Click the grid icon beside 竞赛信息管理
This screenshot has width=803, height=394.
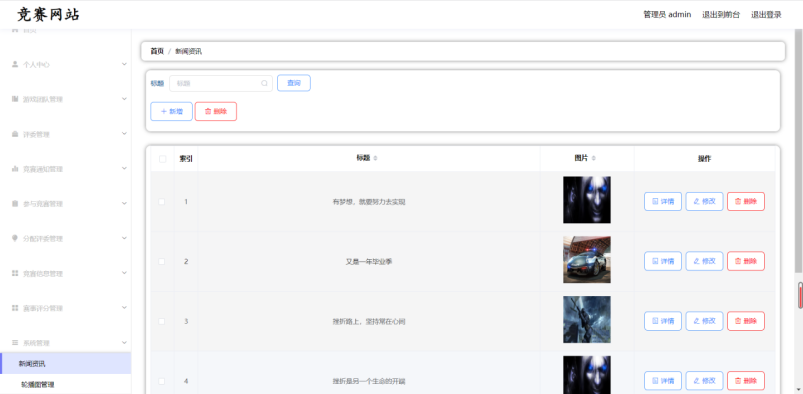(x=15, y=274)
